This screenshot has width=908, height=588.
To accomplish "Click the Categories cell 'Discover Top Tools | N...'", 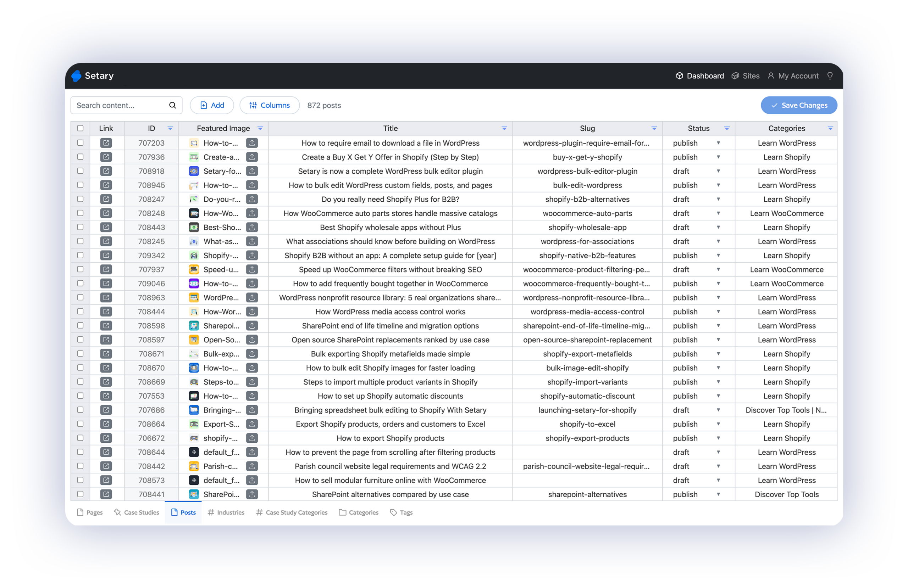I will (x=786, y=410).
